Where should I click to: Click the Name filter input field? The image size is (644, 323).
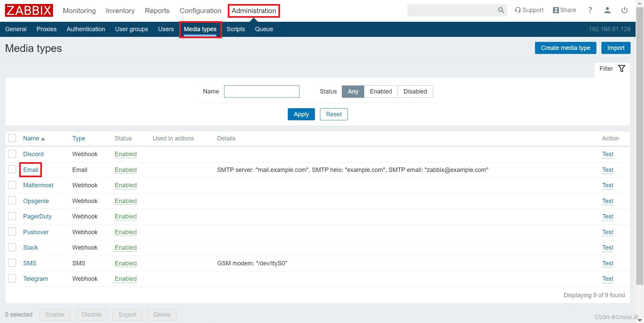262,91
